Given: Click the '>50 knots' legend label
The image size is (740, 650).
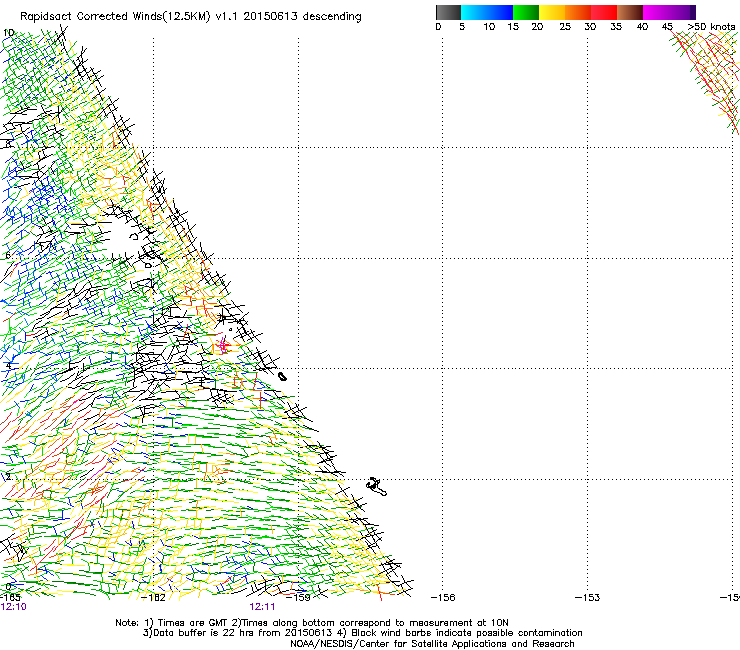Looking at the screenshot, I should click(711, 26).
